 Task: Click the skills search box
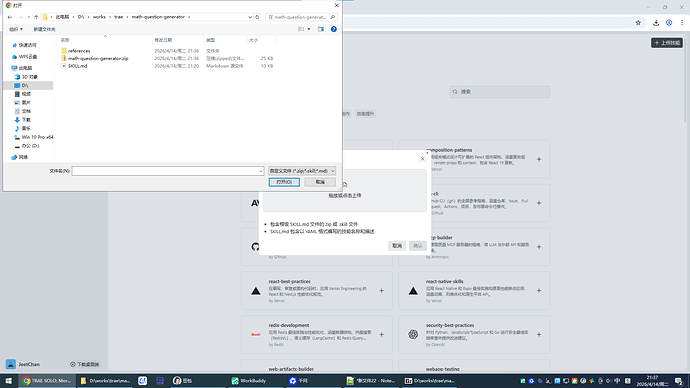(x=499, y=92)
